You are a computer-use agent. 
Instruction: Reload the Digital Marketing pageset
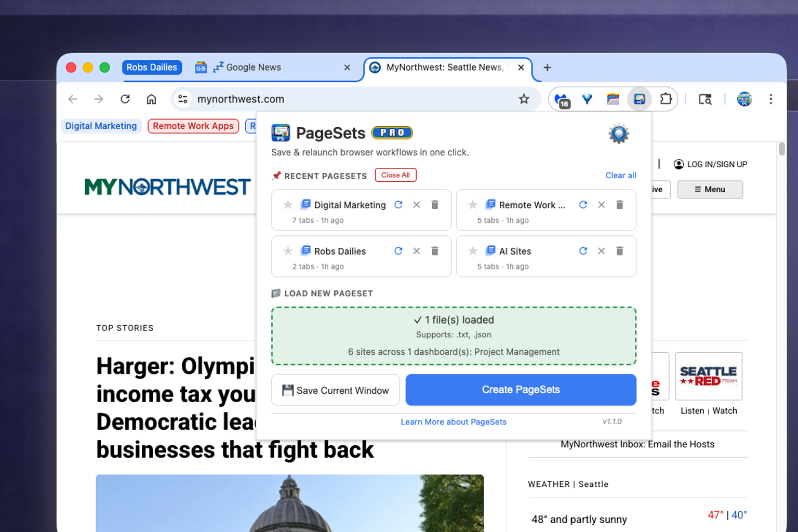pos(398,205)
